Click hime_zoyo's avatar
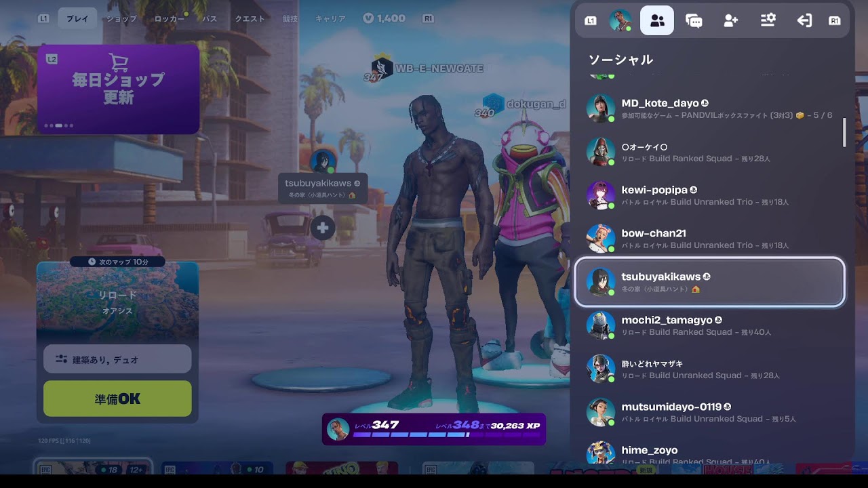 [x=600, y=453]
